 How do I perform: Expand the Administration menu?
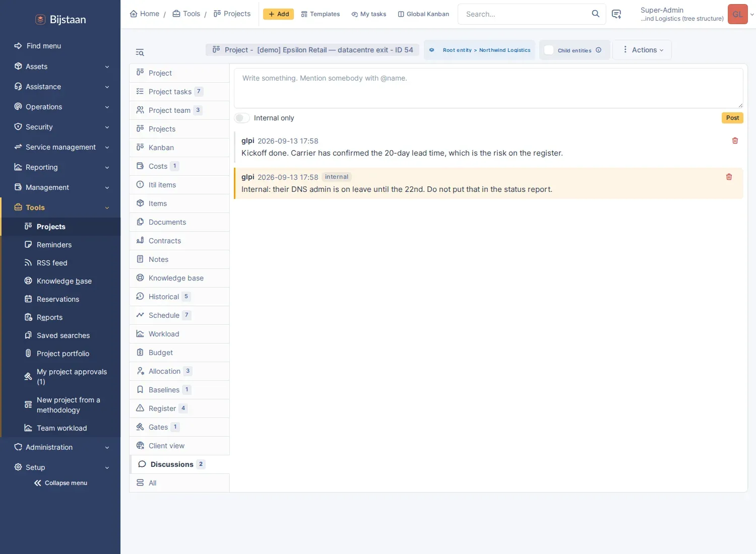[x=60, y=447]
